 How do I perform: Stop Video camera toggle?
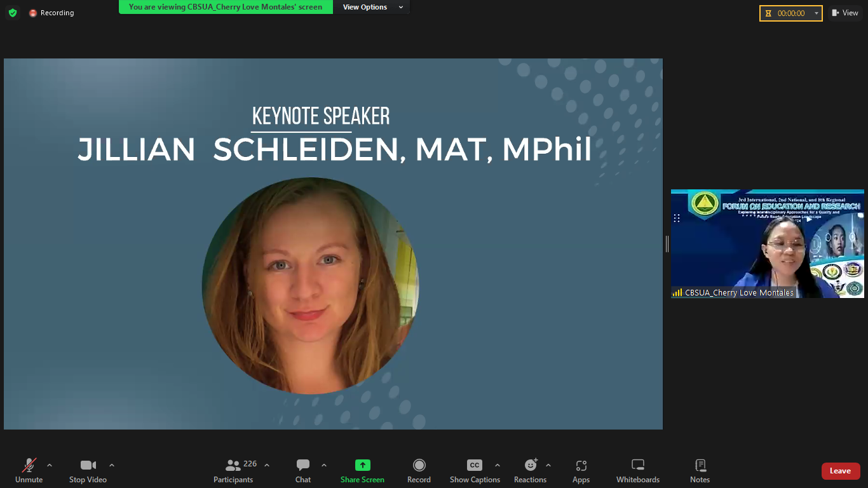[88, 471]
